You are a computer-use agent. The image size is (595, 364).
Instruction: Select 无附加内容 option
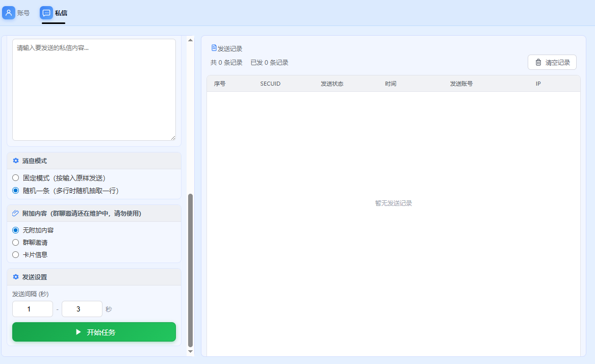pos(15,230)
